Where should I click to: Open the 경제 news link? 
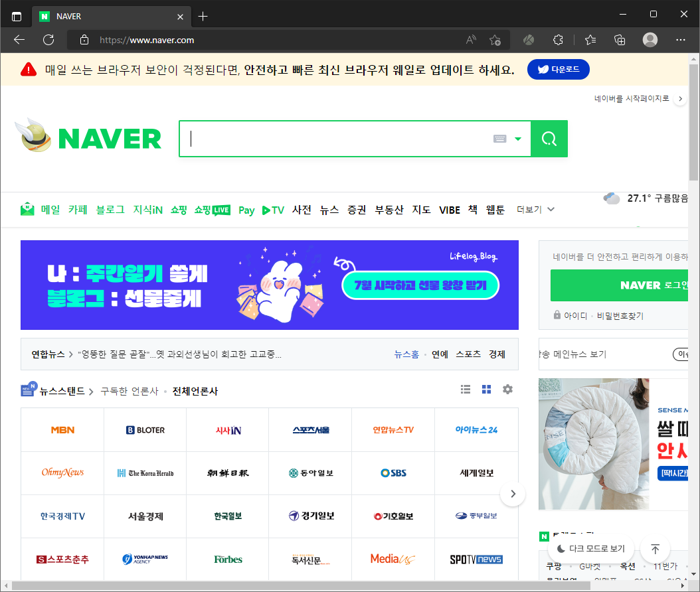coord(497,354)
